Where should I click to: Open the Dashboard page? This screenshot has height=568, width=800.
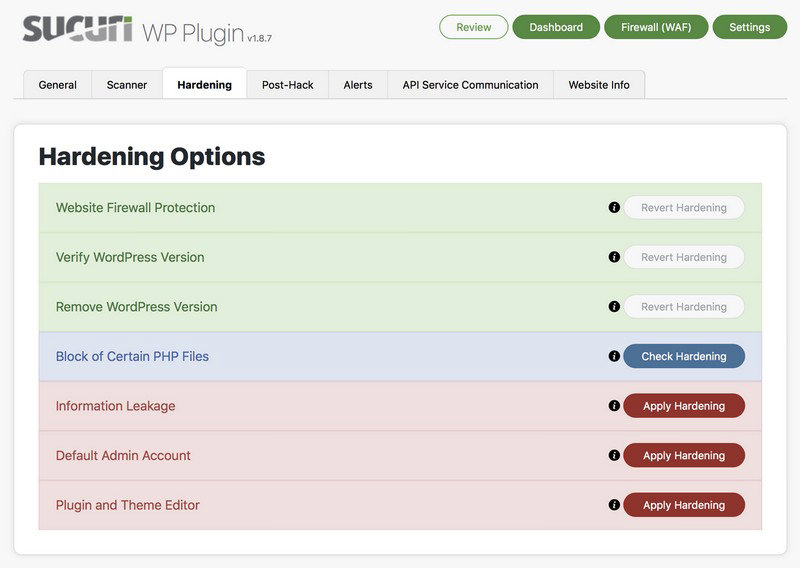[556, 27]
